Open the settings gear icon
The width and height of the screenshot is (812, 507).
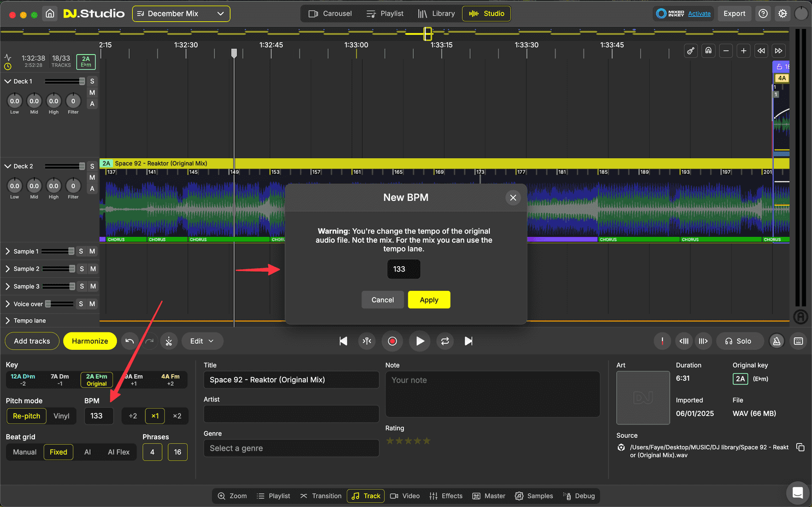click(x=783, y=14)
